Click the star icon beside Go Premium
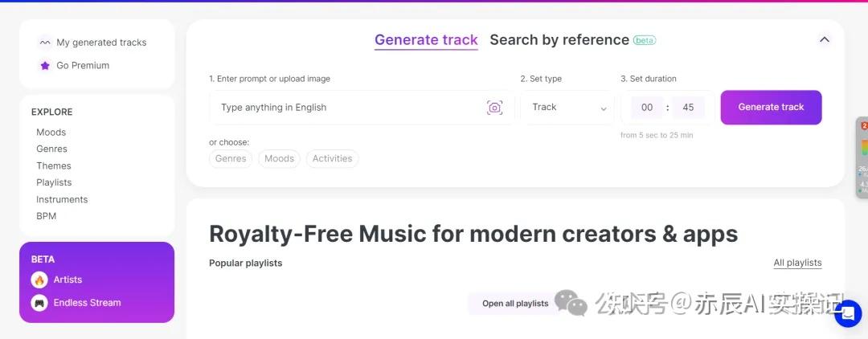This screenshot has width=868, height=339. [45, 65]
